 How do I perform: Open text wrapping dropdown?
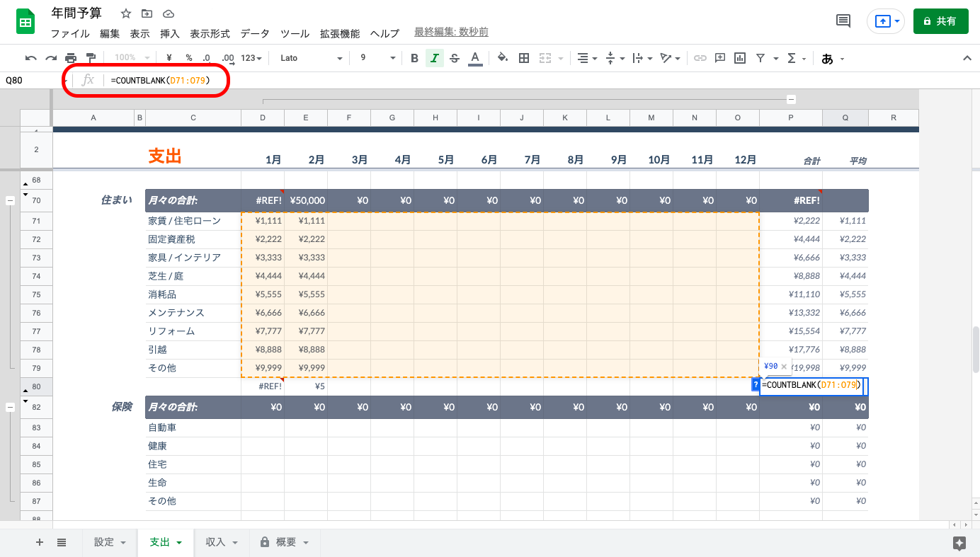coord(642,58)
